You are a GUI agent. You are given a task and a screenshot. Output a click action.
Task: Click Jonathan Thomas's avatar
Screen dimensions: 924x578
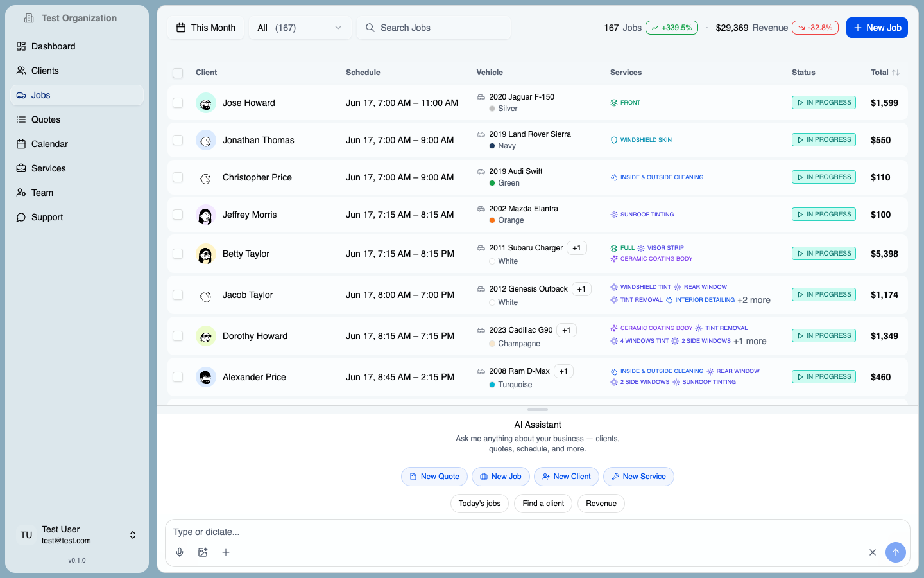(205, 140)
